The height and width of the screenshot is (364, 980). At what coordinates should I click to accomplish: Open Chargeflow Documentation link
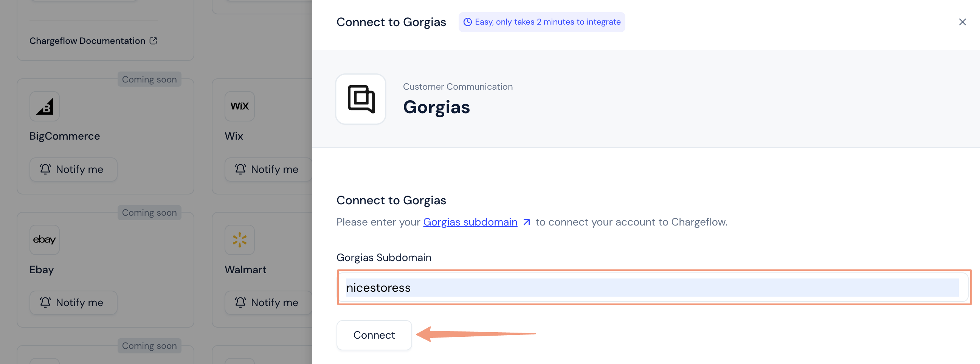click(x=87, y=41)
